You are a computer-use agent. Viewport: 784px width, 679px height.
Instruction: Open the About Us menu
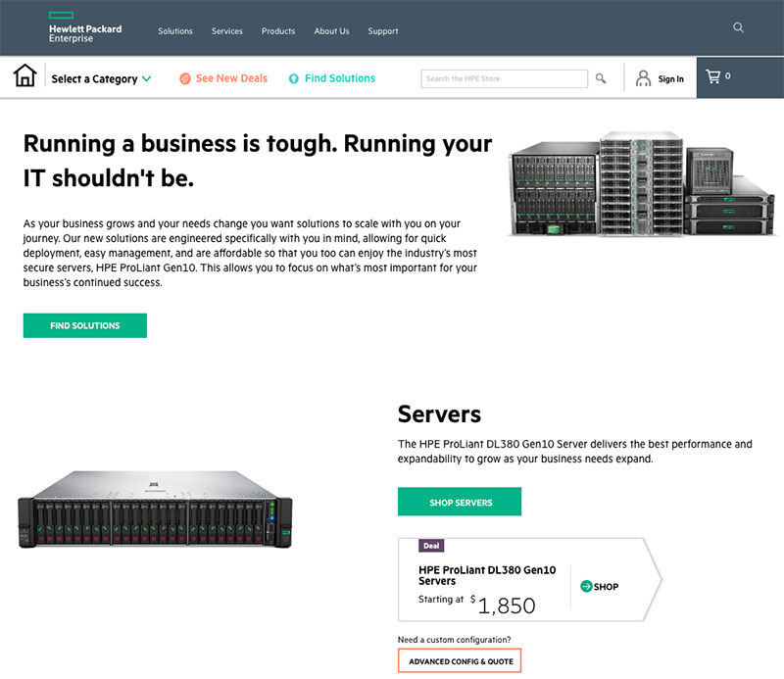point(331,31)
